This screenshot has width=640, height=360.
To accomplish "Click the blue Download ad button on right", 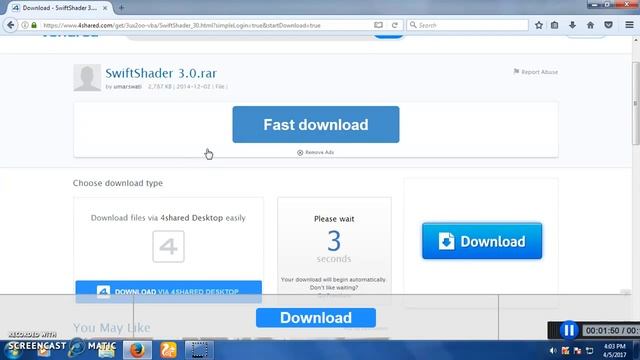I will [x=482, y=241].
